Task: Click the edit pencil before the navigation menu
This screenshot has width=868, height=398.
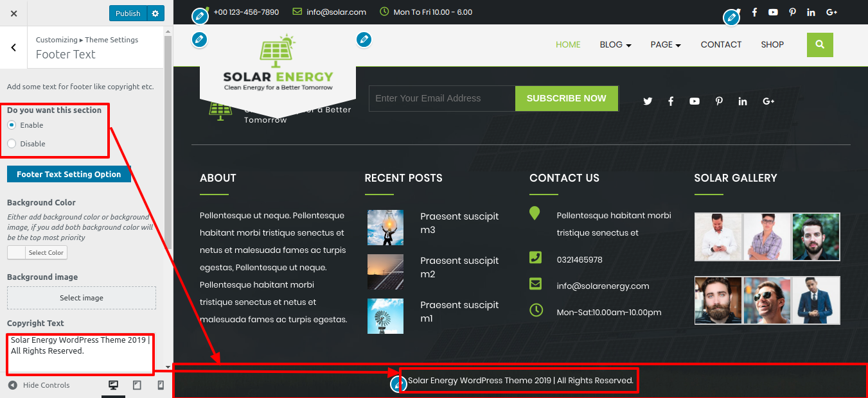Action: pos(364,40)
